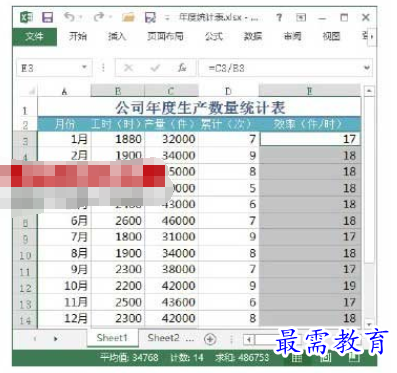Switch to the 数据 ribbon tab
The image size is (397, 373).
[x=253, y=36]
